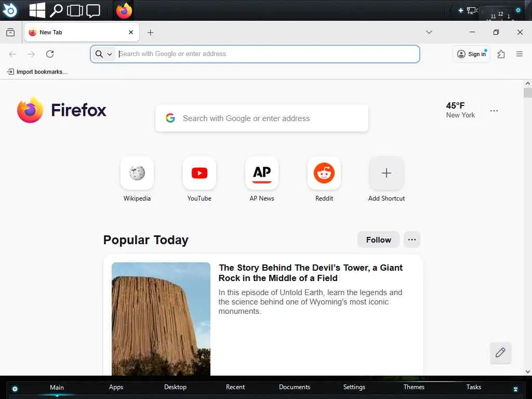Go forward with the forward arrow
532x399 pixels.
click(31, 54)
